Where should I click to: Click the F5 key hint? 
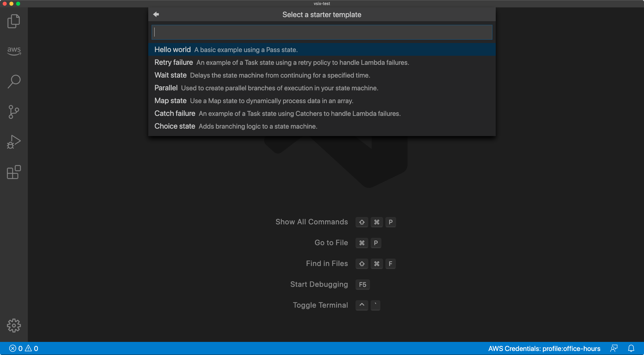[363, 285]
